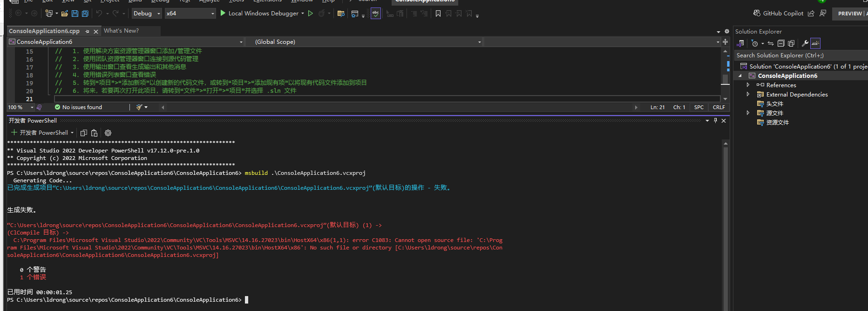Click the New Item toolbar icon

coord(49,14)
